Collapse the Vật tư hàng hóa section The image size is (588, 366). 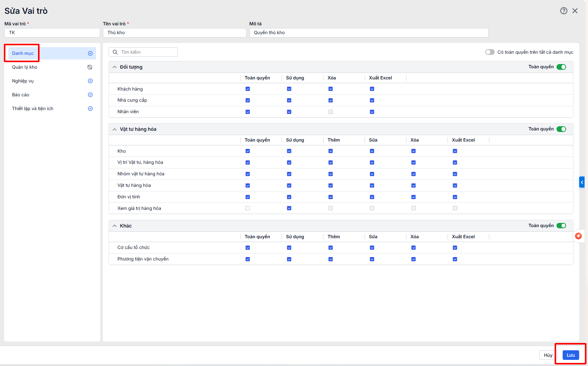(x=114, y=129)
